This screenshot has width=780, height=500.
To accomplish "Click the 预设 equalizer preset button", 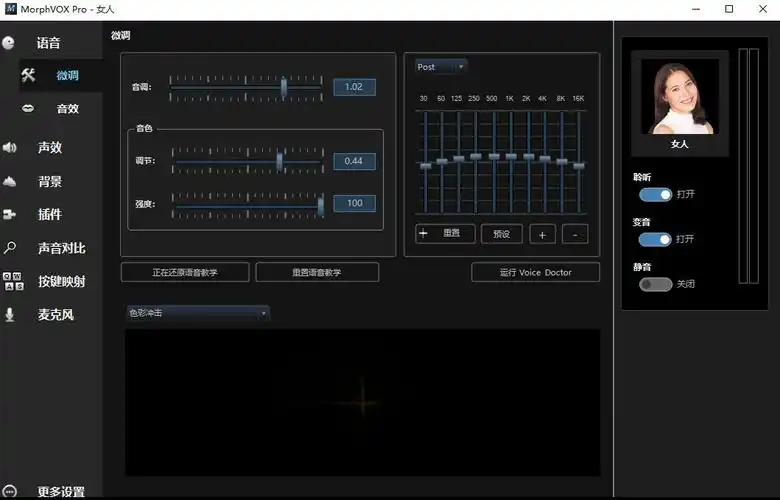I will (502, 234).
